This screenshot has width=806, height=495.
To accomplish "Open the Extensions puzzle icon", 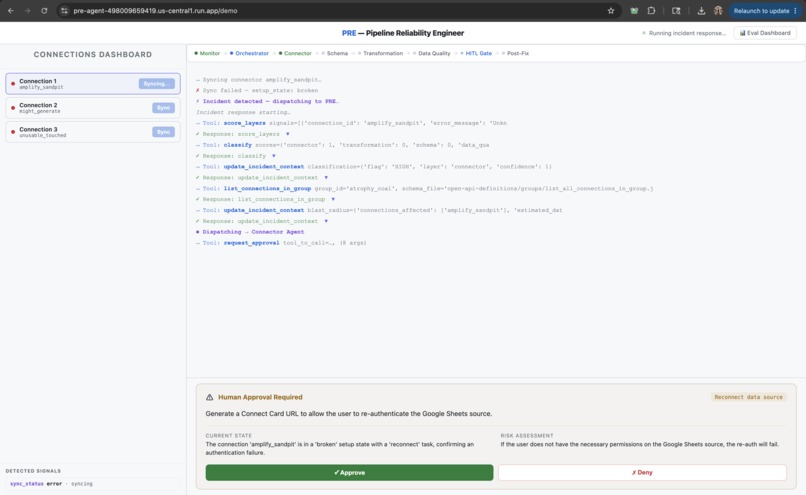I will tap(651, 11).
